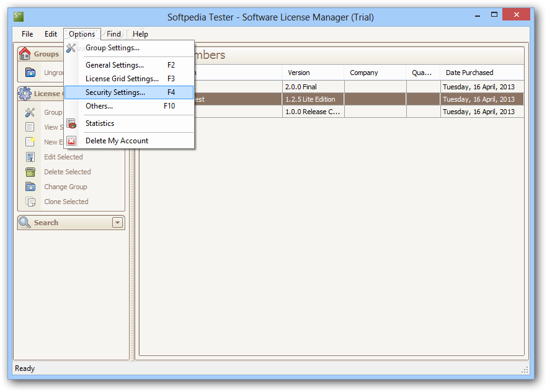Click Delete Selected link
Screen dimensions: 547x392
(x=68, y=172)
